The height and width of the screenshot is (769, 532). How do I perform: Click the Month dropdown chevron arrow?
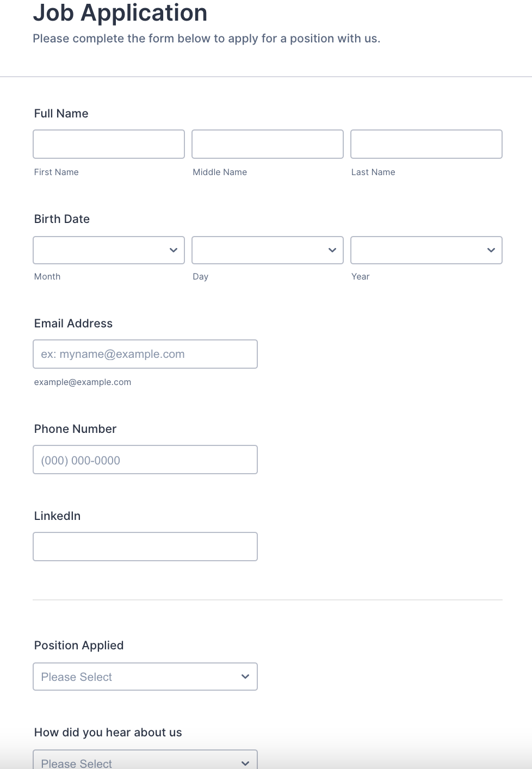click(x=174, y=250)
